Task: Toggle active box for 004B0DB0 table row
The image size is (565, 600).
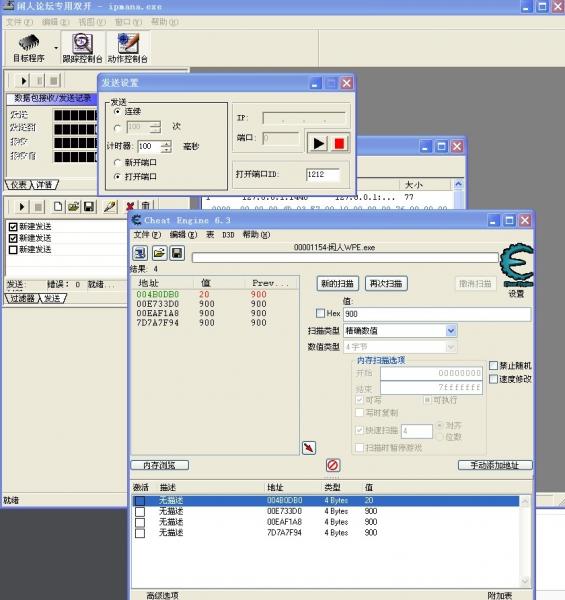Action: click(x=140, y=501)
